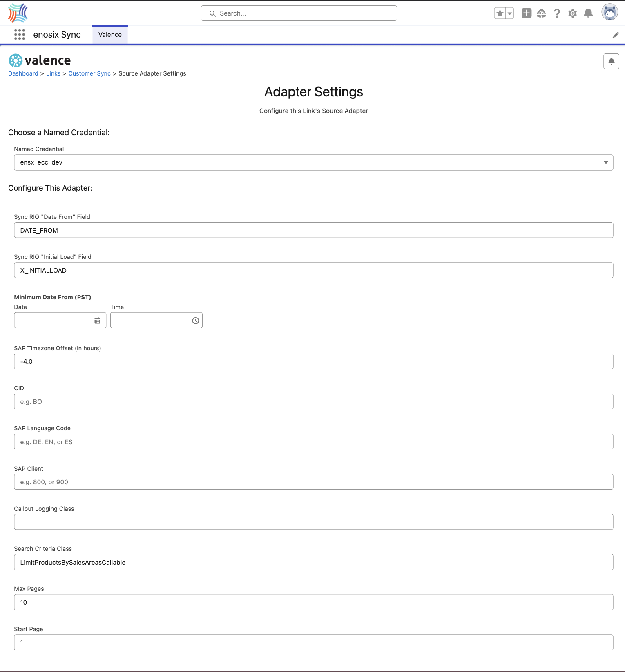Click the search magnifier icon
625x672 pixels.
tap(212, 13)
